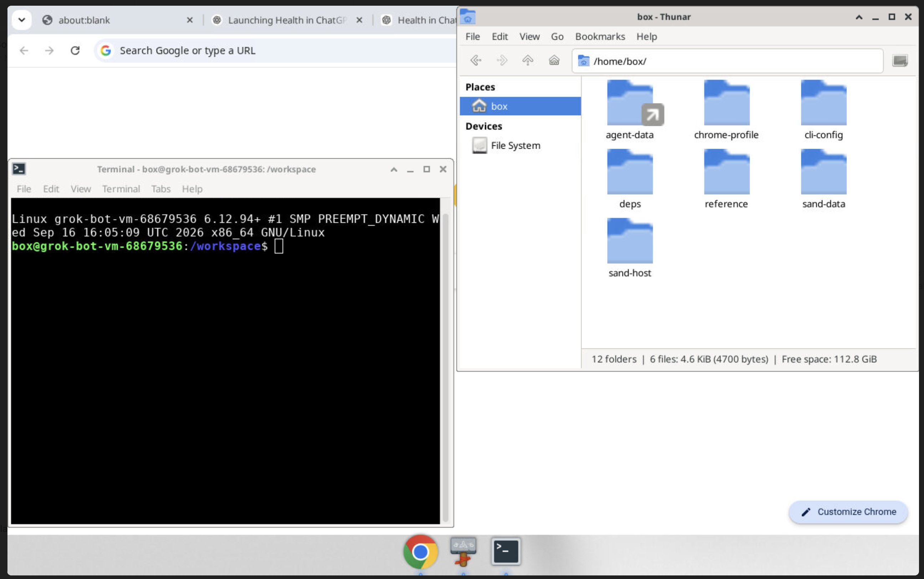Open the Go menu in Thunar
This screenshot has height=579, width=924.
tap(557, 36)
